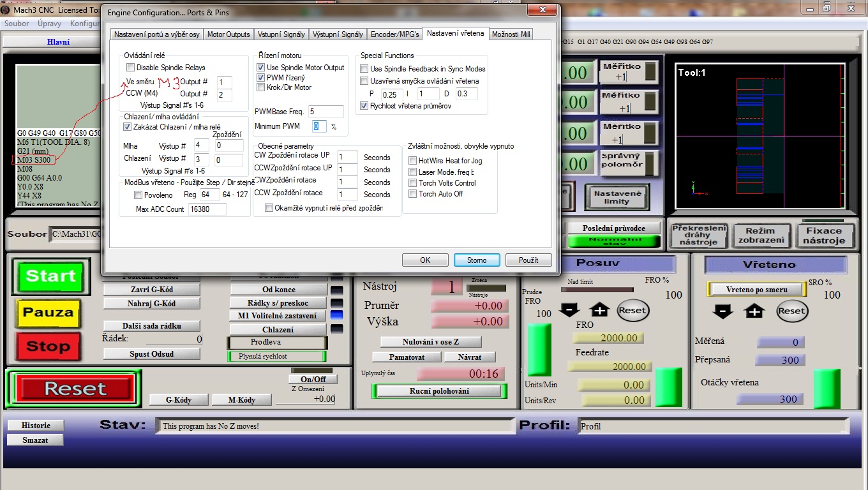Switch to the Motor Outputs tab
Screen dimensions: 868x490
(228, 34)
